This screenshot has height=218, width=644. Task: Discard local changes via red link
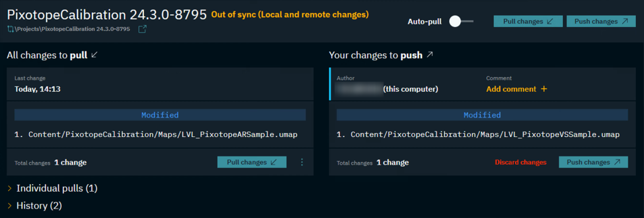(520, 162)
